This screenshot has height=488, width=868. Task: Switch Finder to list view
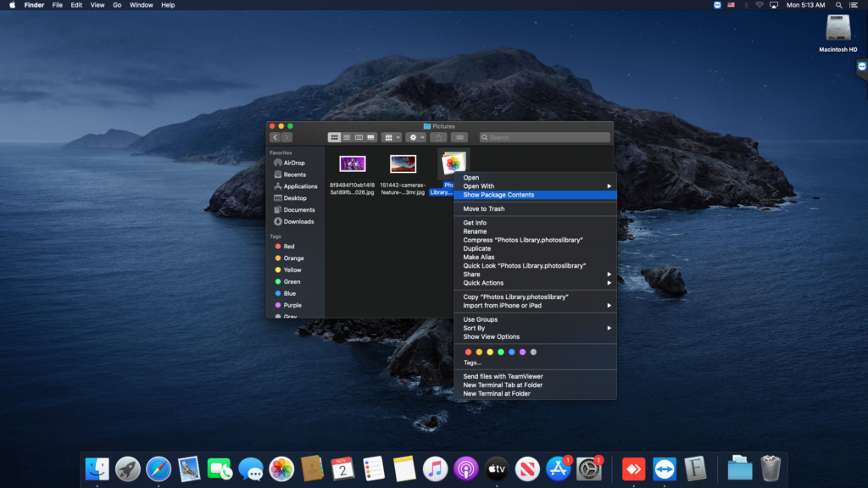[x=348, y=136]
